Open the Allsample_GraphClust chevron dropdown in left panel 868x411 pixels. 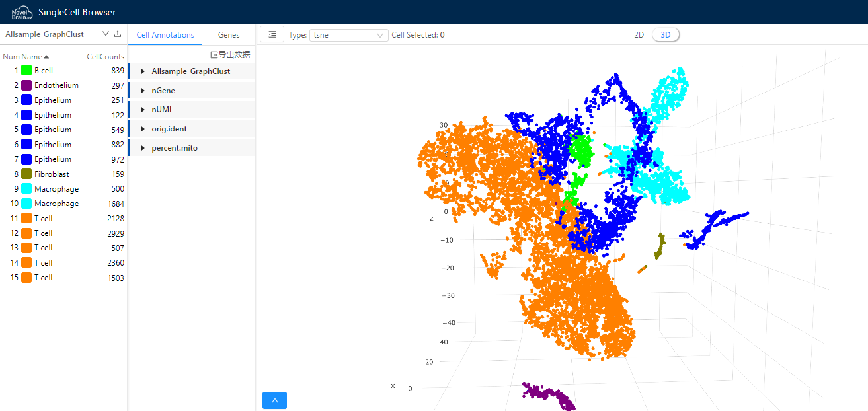(105, 34)
